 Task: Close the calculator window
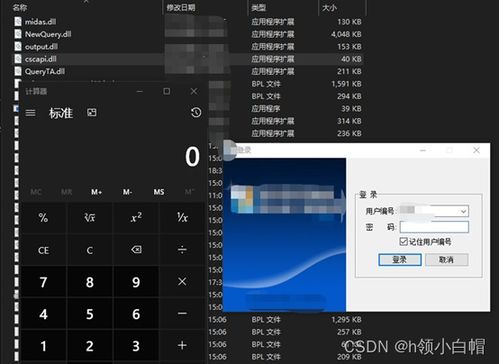click(x=194, y=91)
